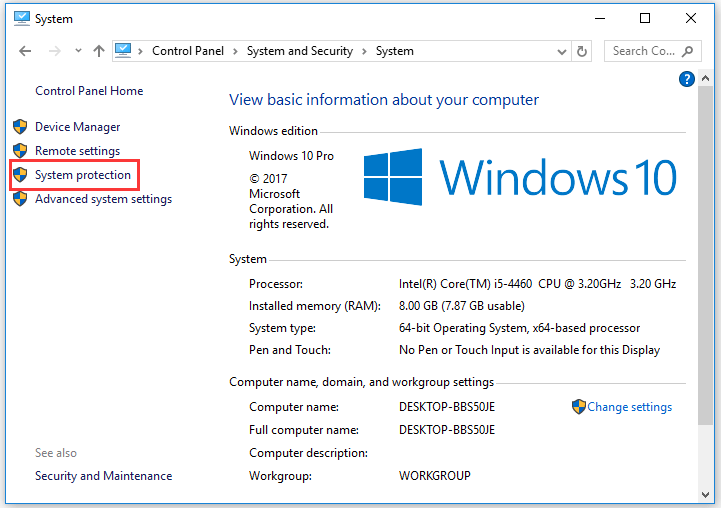721x508 pixels.
Task: Click the computer name DESKTOP-BBS50JE value
Action: (447, 407)
